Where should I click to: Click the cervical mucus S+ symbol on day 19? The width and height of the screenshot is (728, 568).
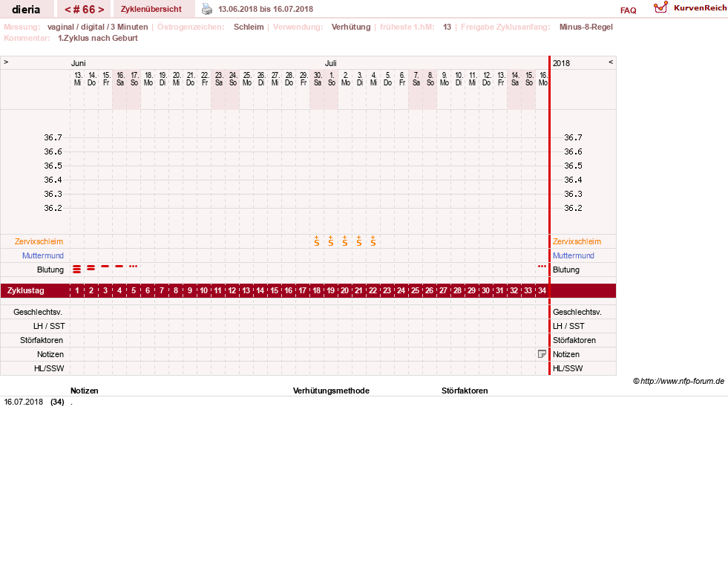click(x=330, y=241)
